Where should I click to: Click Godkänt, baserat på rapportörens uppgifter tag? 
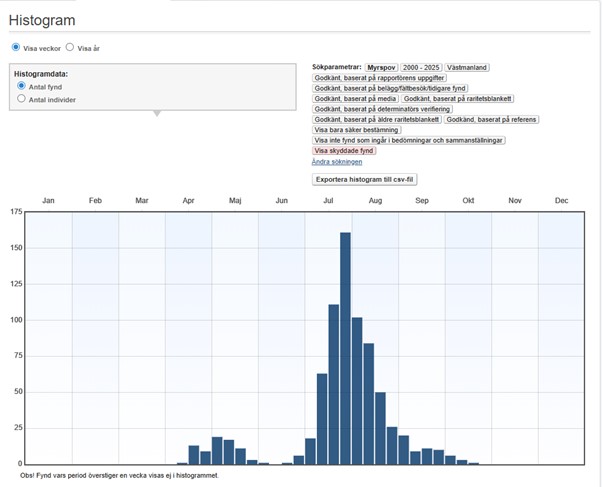tap(380, 78)
